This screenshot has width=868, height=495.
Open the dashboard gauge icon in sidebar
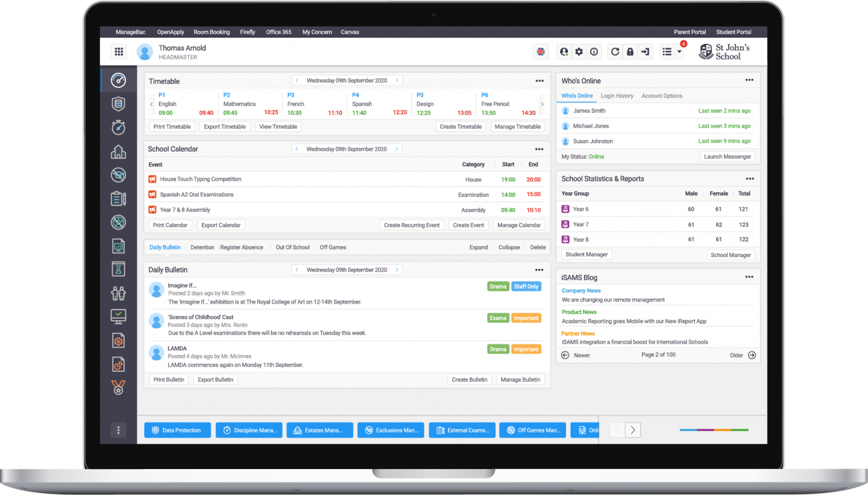tap(118, 80)
